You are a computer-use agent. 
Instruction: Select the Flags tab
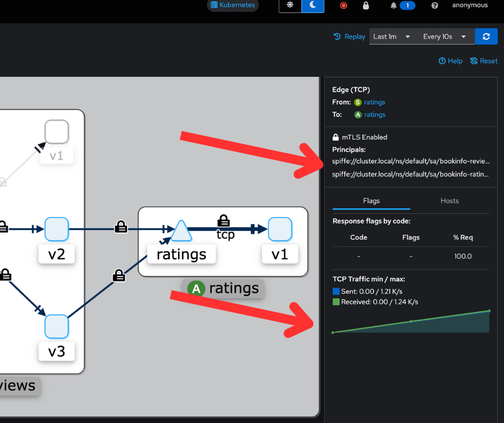pos(371,201)
